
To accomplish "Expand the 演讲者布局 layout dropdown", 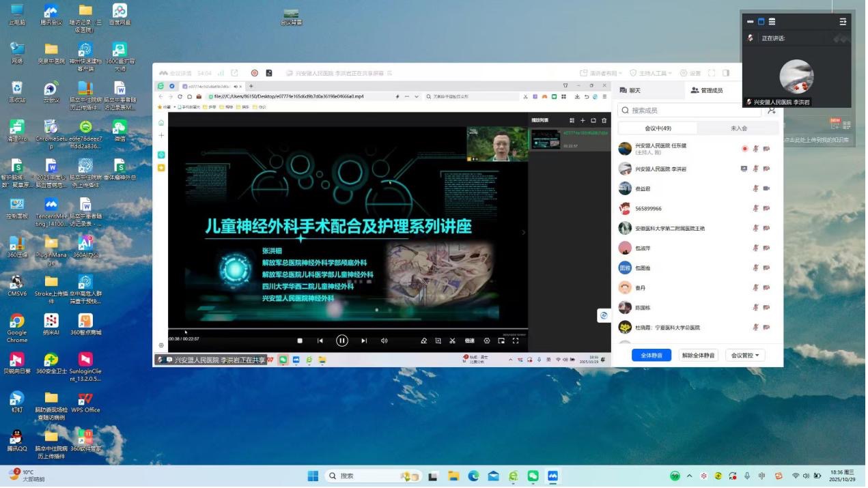I will 601,73.
